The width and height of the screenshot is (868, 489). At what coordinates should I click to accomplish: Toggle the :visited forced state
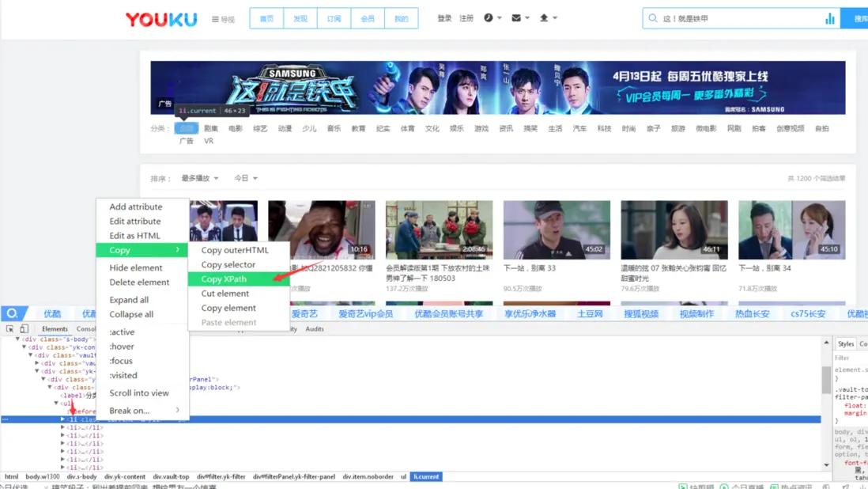(123, 375)
